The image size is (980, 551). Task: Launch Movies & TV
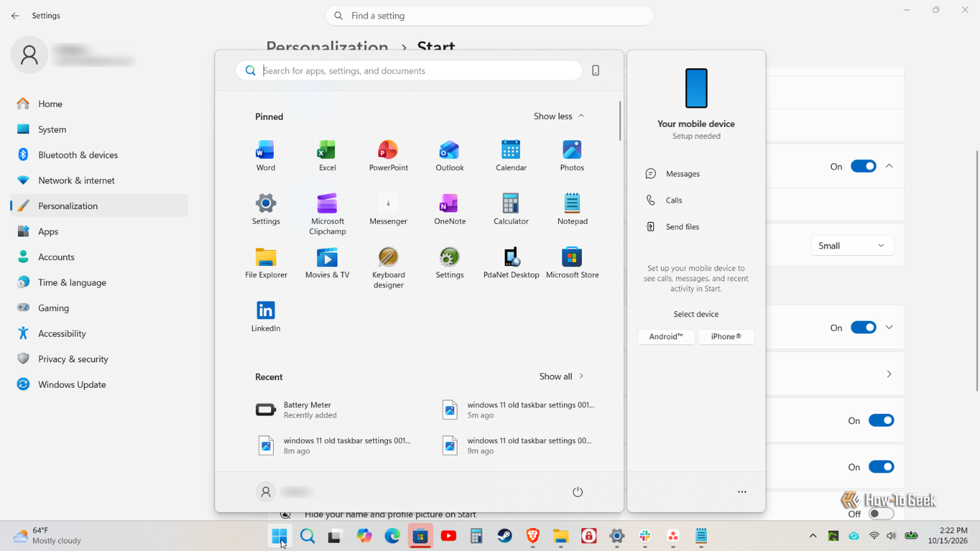[327, 263]
